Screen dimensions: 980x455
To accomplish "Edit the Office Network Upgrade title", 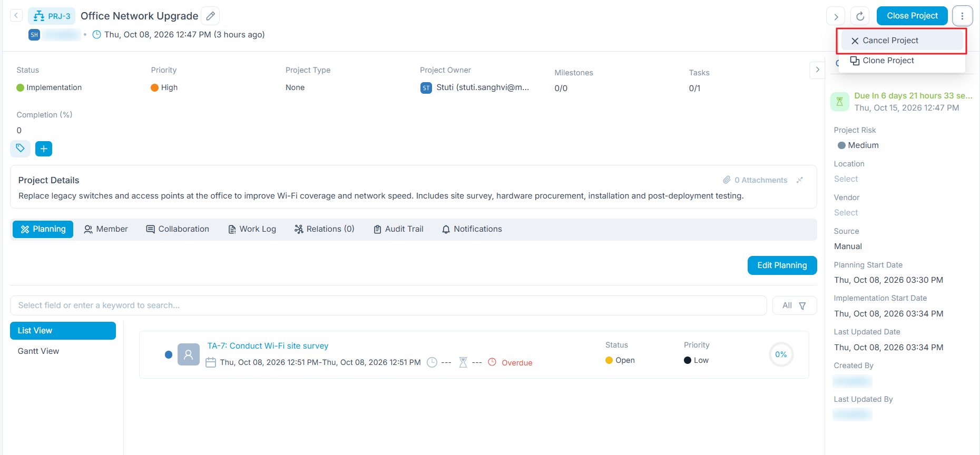I will tap(210, 16).
